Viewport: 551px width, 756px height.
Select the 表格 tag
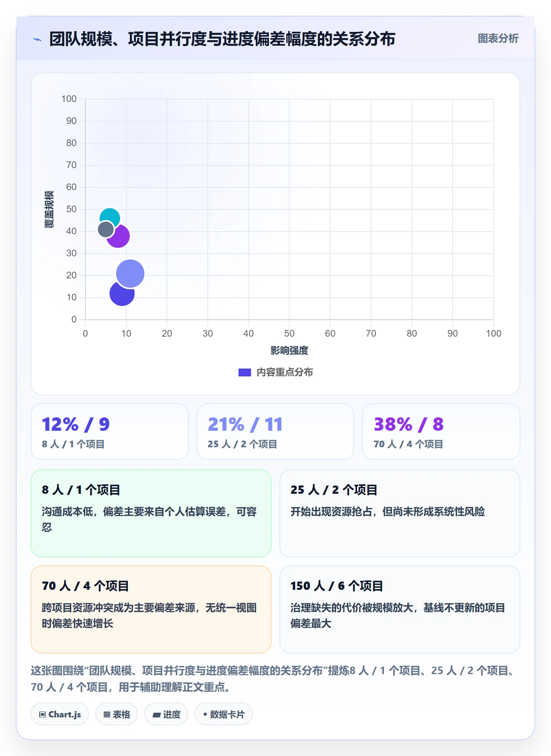pyautogui.click(x=116, y=714)
